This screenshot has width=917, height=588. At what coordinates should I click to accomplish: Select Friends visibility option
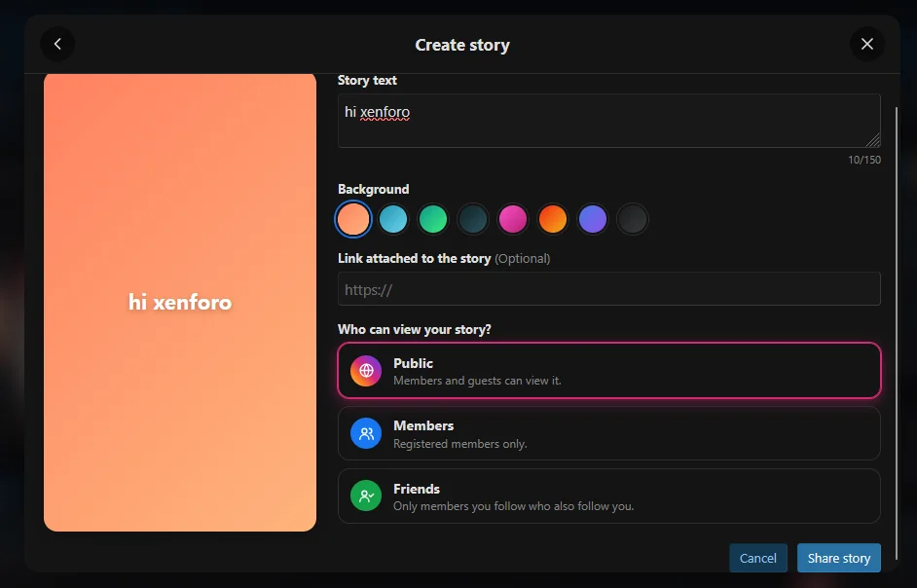[608, 496]
